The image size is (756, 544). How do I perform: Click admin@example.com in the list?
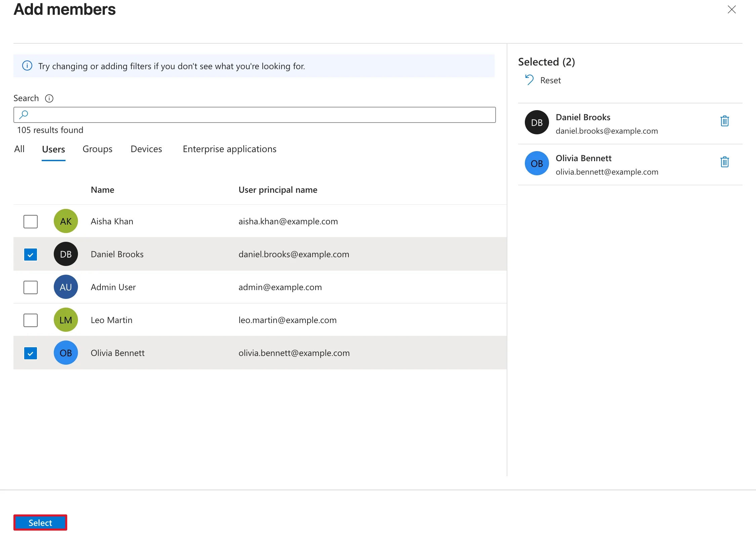click(280, 287)
